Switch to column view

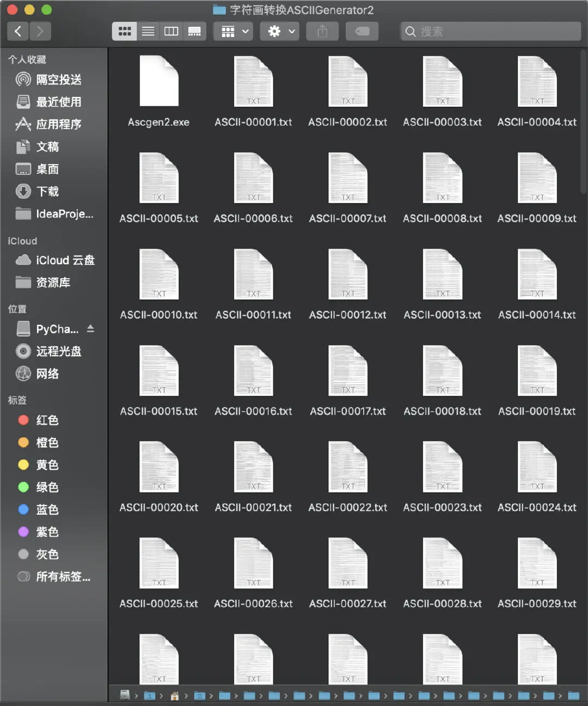point(171,32)
